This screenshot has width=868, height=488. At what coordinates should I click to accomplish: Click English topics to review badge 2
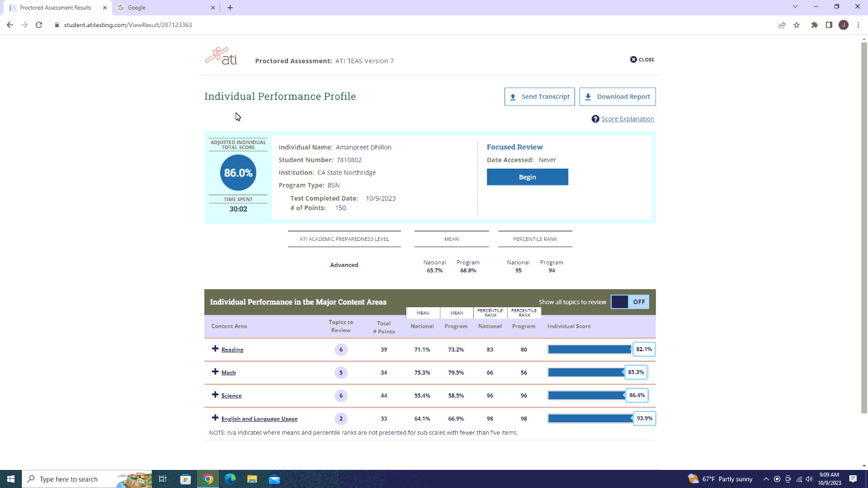(x=341, y=419)
